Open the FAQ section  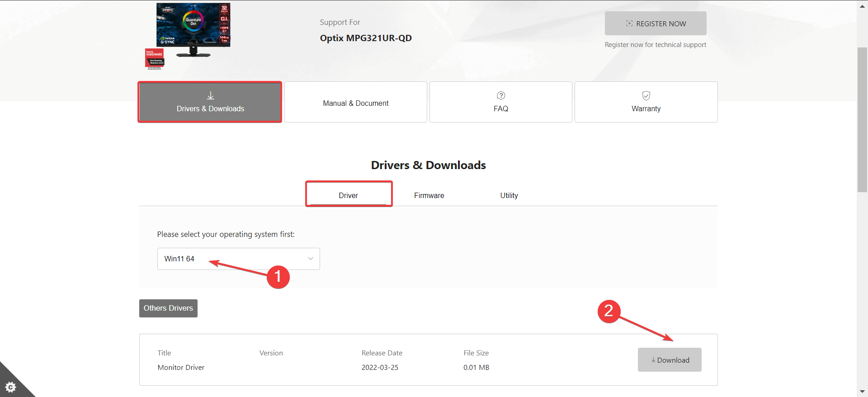pos(501,102)
